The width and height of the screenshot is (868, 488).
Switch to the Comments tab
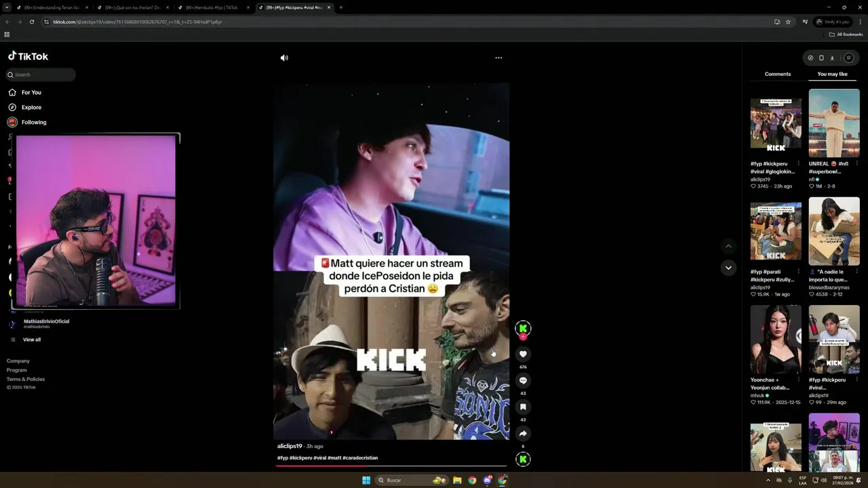[778, 74]
